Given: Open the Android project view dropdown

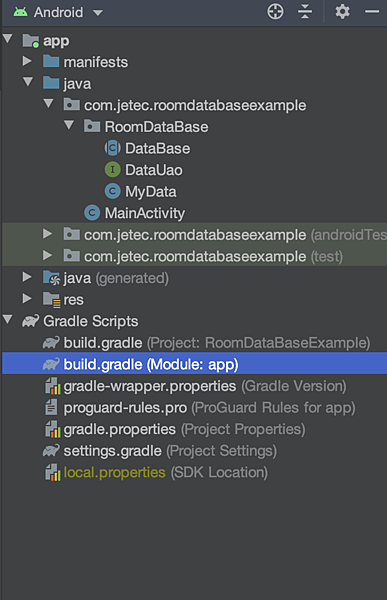Looking at the screenshot, I should [x=58, y=12].
